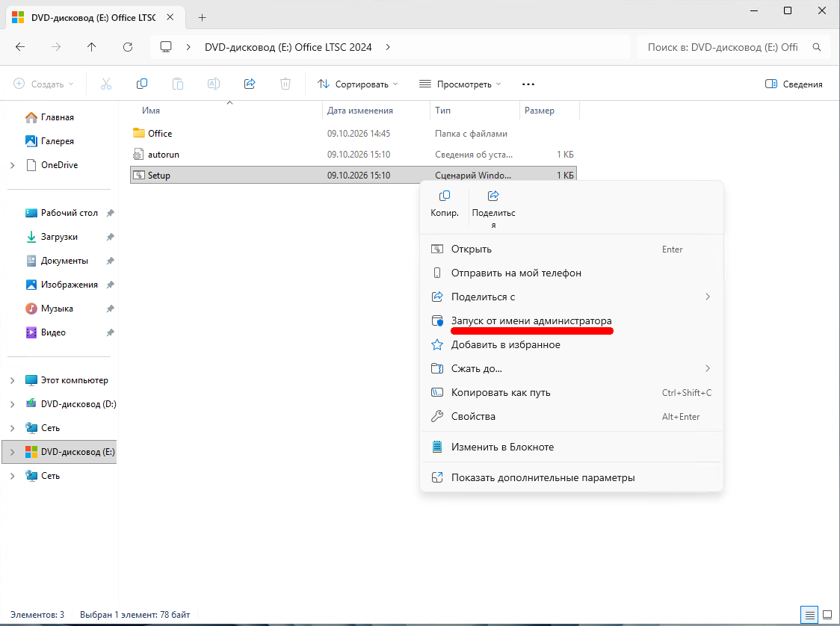840x626 pixels.
Task: Open Загрузки in the sidebar
Action: tap(59, 237)
